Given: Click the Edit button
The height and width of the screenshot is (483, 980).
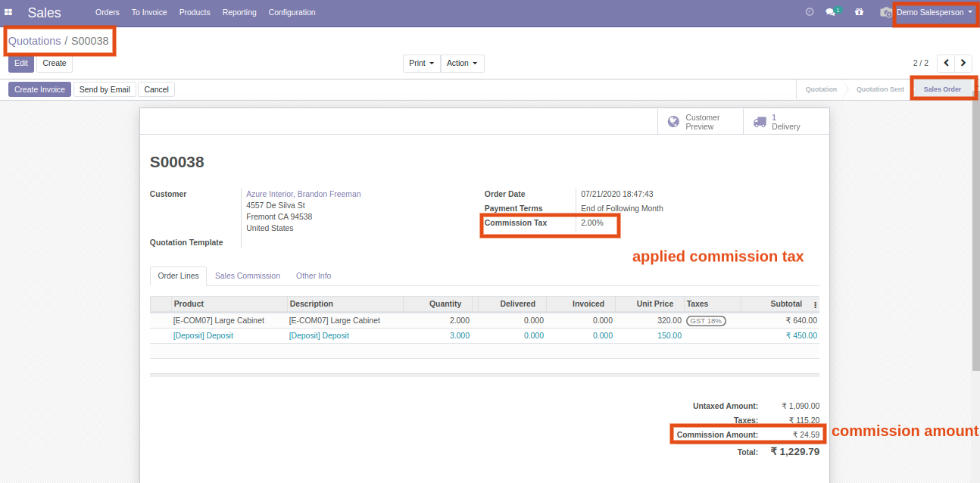Looking at the screenshot, I should [21, 64].
